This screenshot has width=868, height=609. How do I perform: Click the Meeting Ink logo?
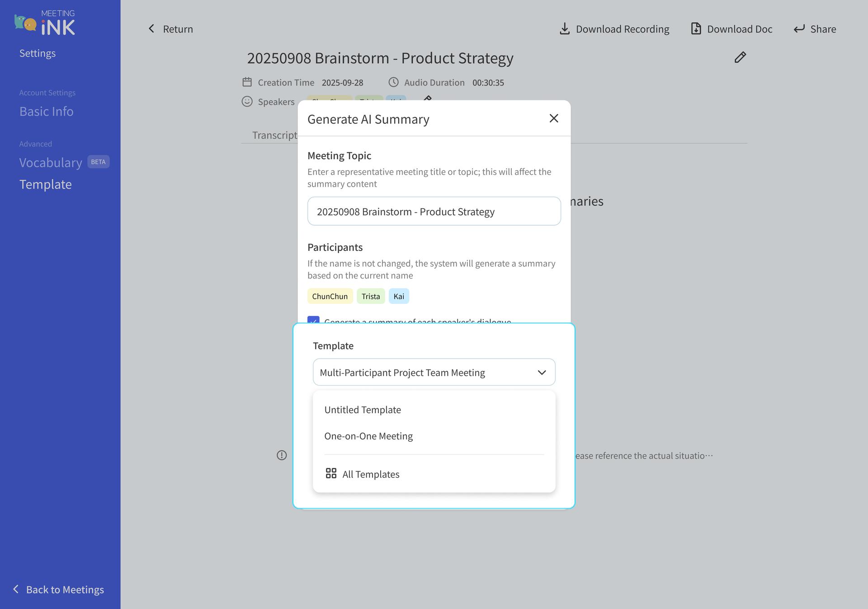45,23
